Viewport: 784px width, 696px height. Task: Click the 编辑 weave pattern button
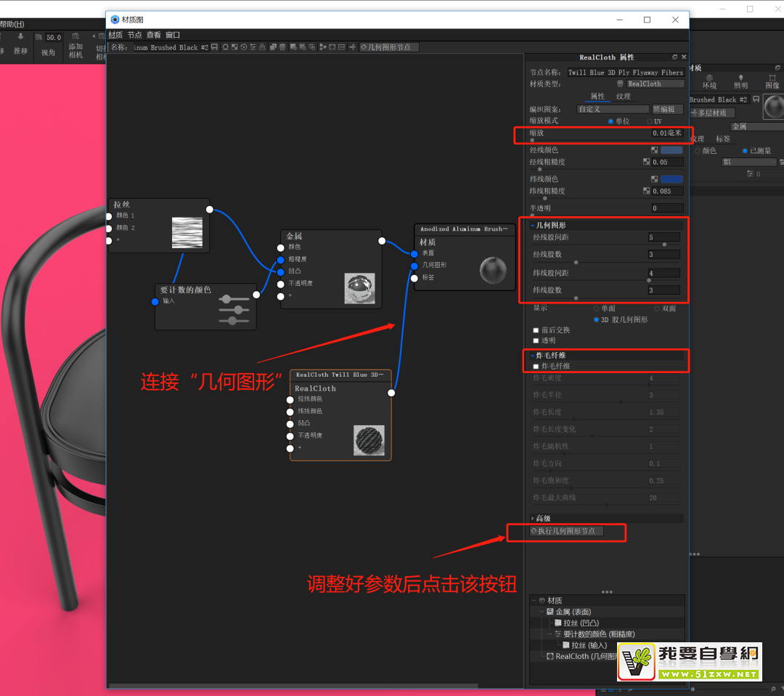click(668, 109)
